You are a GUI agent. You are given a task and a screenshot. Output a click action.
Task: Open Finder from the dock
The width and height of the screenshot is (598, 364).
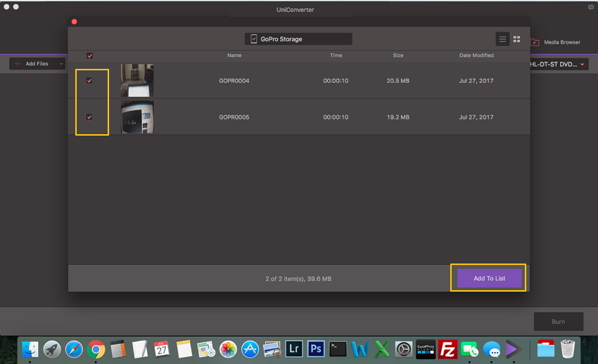(30, 349)
